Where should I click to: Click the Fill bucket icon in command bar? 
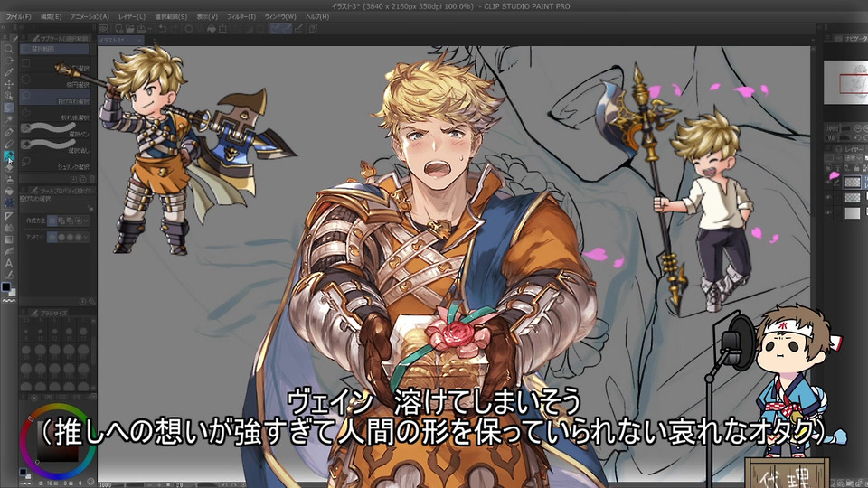click(211, 29)
